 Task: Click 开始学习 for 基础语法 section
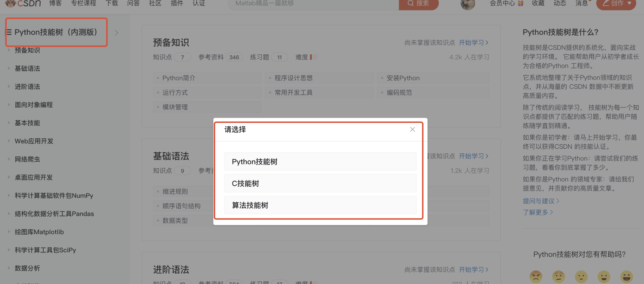coord(474,156)
